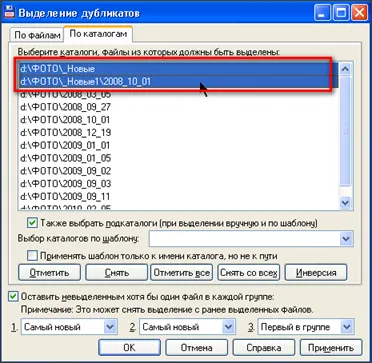Image resolution: width=372 pixels, height=363 pixels.
Task: Toggle Также выбрать подкаталоги checkbox
Action: pyautogui.click(x=33, y=223)
